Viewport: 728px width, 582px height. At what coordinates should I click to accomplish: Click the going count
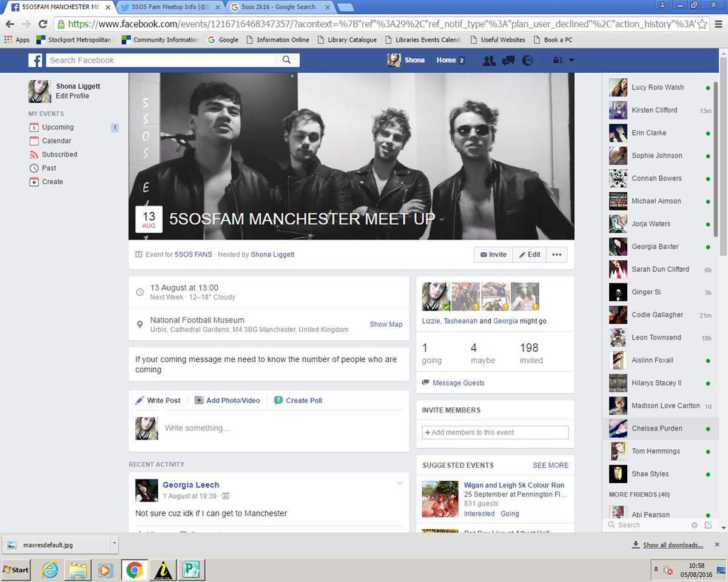[x=432, y=353]
